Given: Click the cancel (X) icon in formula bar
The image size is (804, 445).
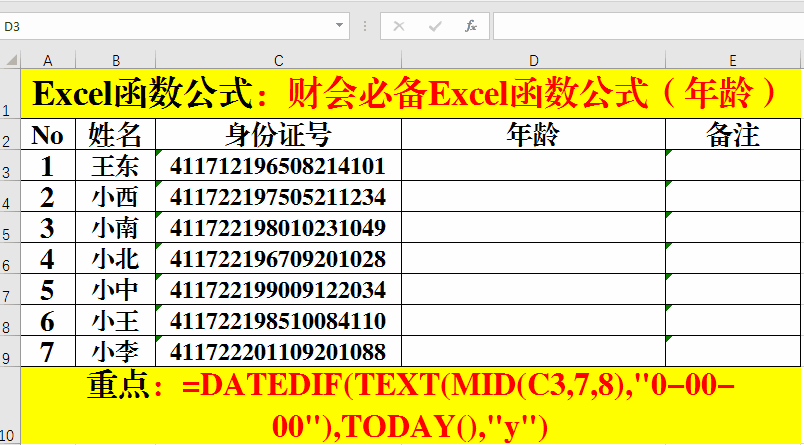Looking at the screenshot, I should point(398,27).
